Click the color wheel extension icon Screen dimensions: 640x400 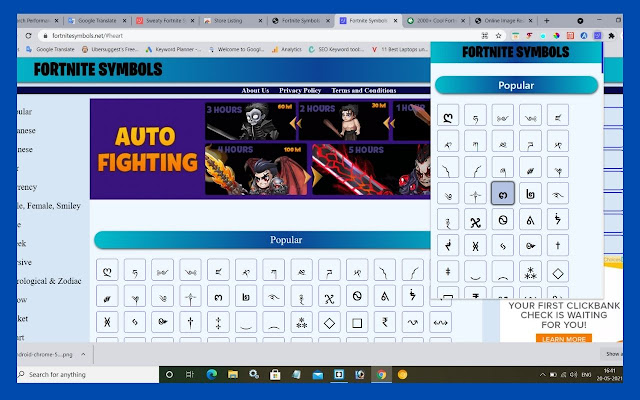tap(556, 36)
